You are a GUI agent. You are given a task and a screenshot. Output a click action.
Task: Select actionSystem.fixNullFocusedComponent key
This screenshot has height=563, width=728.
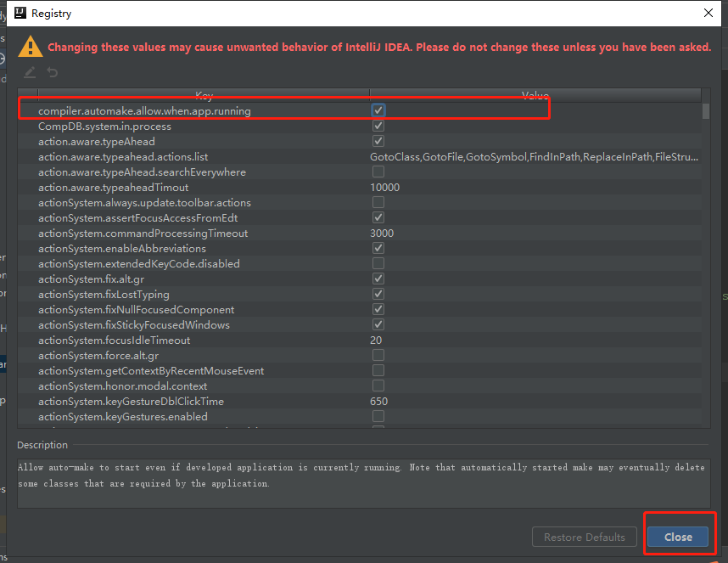tap(136, 310)
